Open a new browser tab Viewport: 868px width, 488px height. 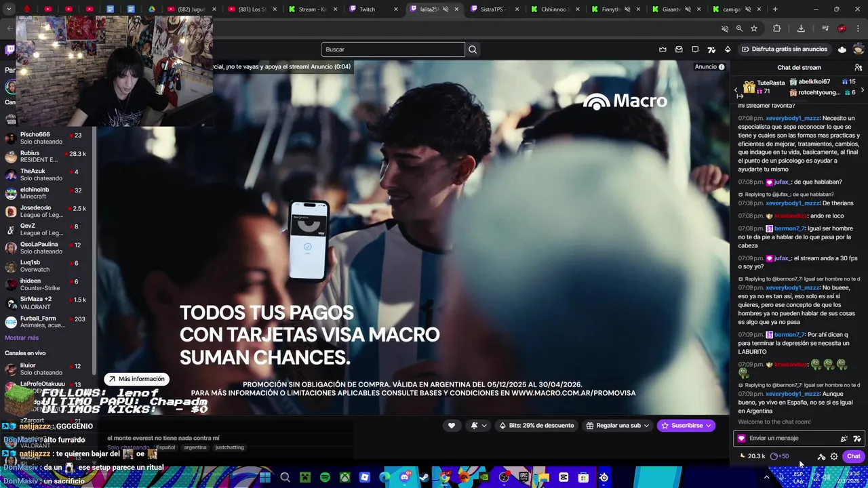pyautogui.click(x=775, y=9)
